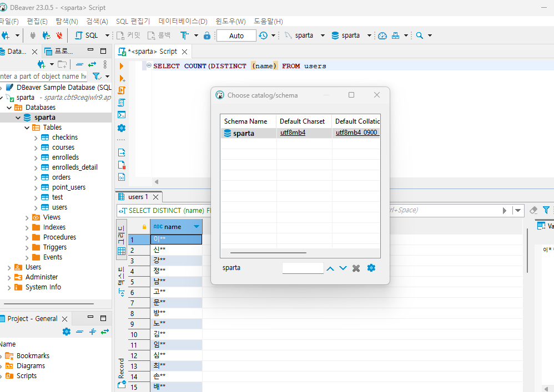The image size is (554, 392).
Task: Open the dialog's blue gear settings
Action: pyautogui.click(x=371, y=268)
